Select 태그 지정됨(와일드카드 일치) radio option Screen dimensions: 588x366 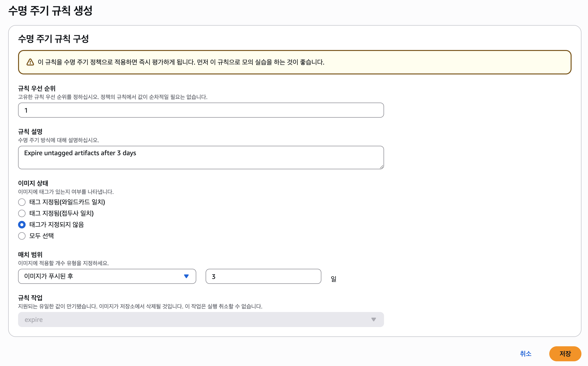22,202
